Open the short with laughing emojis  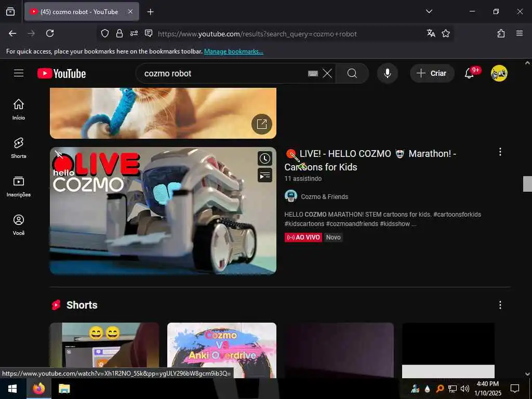point(104,345)
